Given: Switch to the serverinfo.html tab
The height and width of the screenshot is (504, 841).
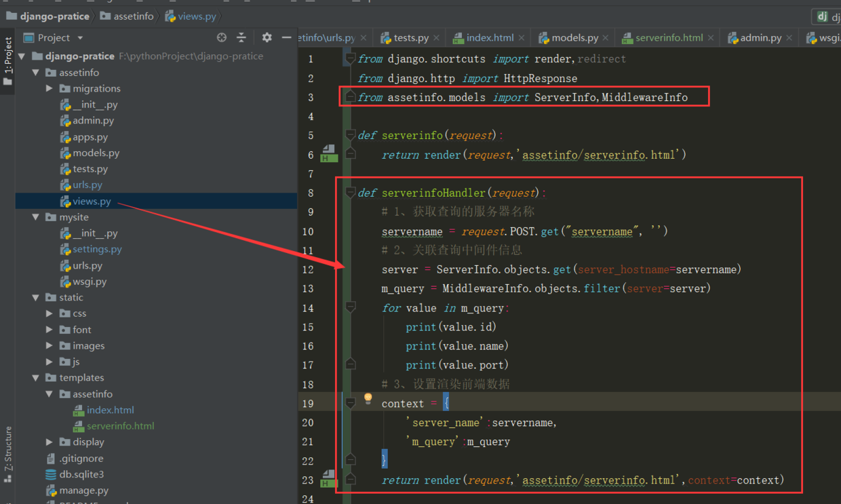Looking at the screenshot, I should tap(668, 38).
